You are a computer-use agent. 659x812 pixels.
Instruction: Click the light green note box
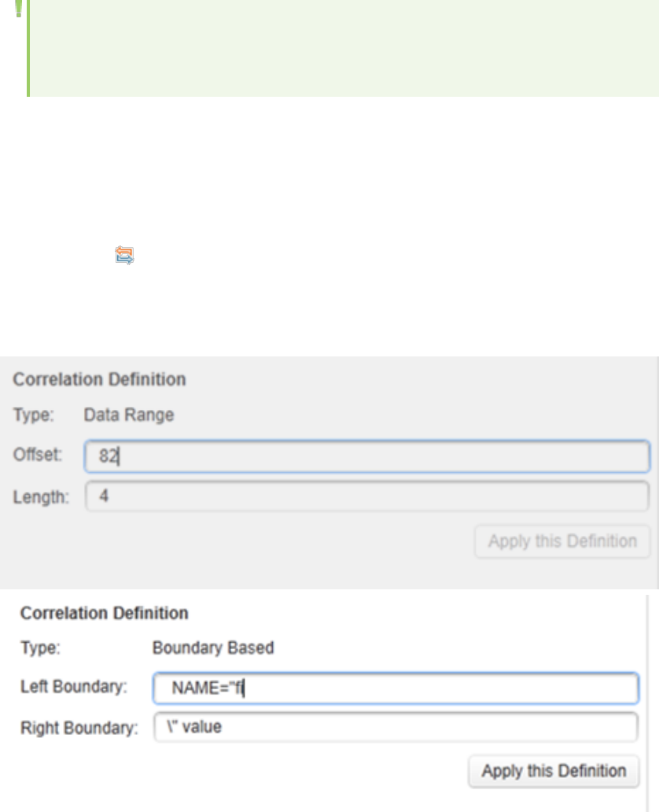(338, 47)
